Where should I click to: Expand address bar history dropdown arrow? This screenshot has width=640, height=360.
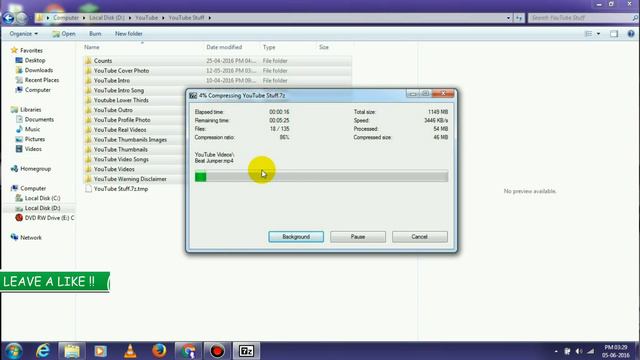click(508, 18)
